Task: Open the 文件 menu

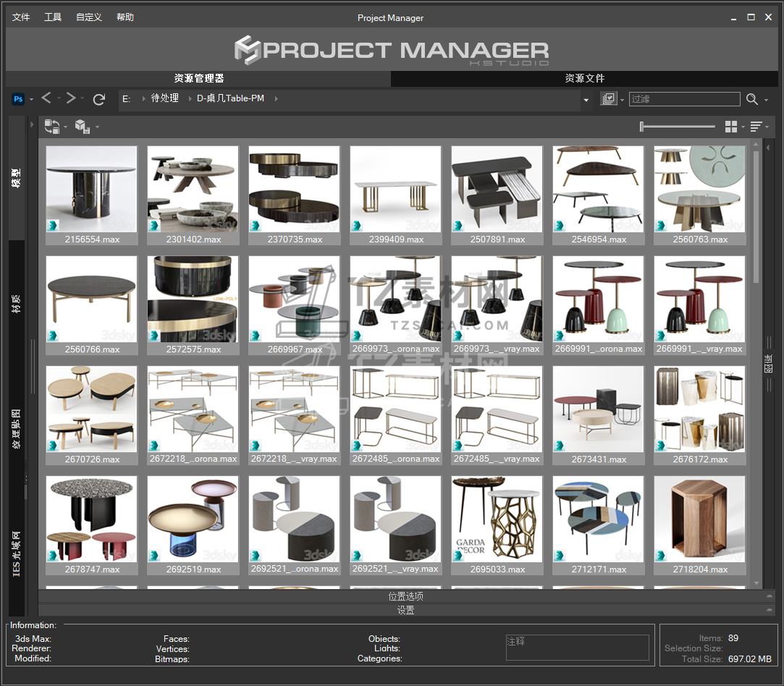Action: tap(21, 17)
